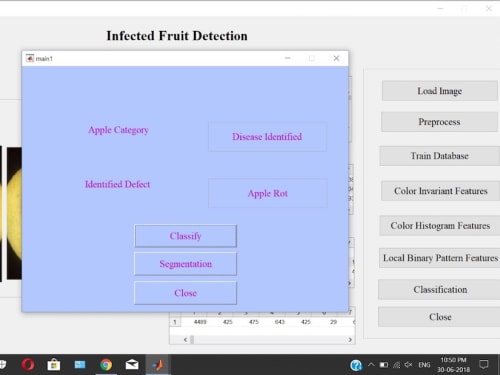Switch to MATLAB on the taskbar
This screenshot has height=375, width=500.
coord(158,365)
